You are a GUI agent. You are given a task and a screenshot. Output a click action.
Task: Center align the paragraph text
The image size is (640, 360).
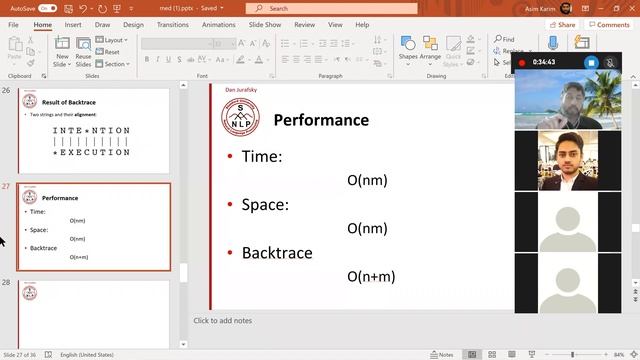click(x=296, y=60)
